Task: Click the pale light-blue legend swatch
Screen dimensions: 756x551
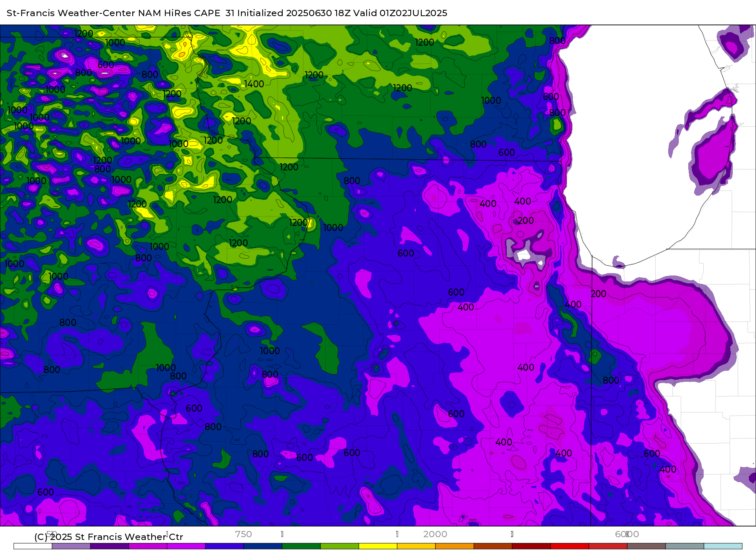Action: 723,546
